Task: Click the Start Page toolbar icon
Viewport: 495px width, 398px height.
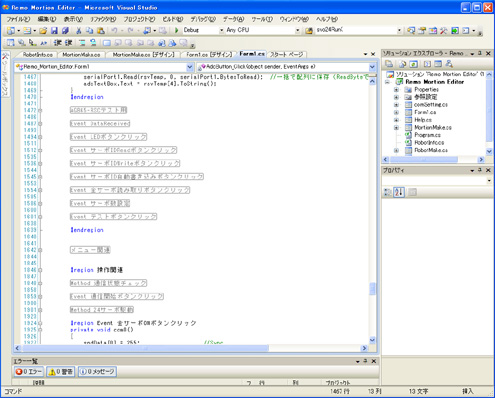Action: [x=455, y=31]
